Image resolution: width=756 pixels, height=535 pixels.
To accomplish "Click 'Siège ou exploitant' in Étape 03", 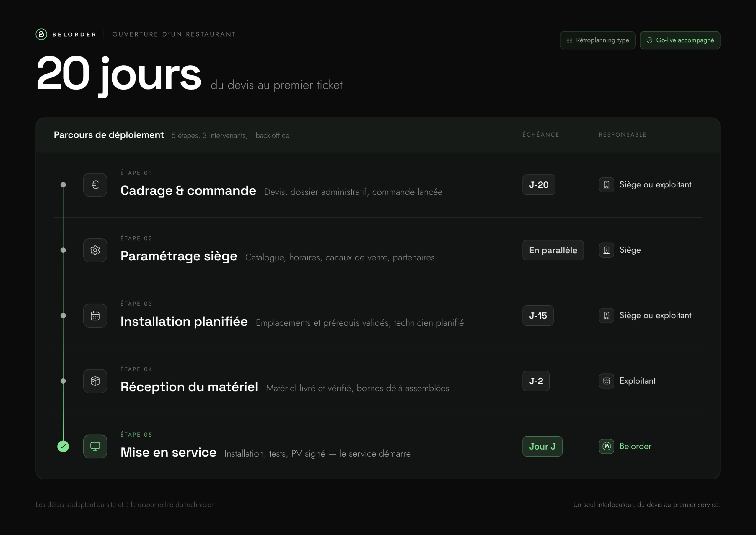I will pyautogui.click(x=655, y=315).
